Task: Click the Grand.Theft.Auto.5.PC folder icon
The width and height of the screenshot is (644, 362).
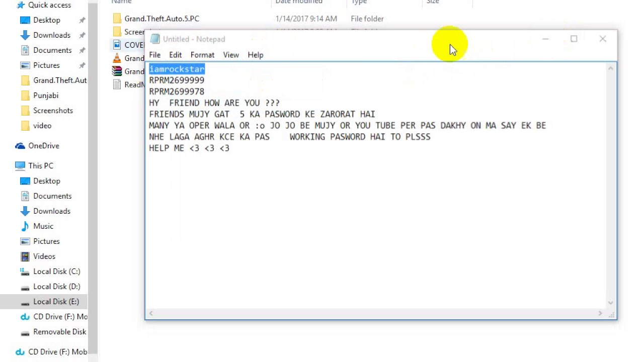Action: click(x=117, y=19)
